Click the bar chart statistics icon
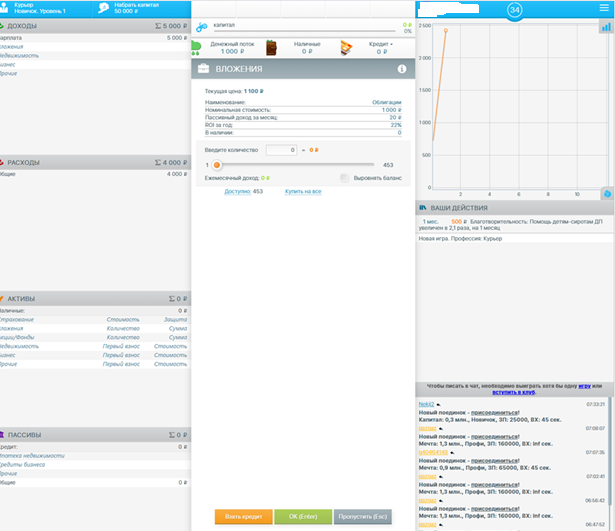The width and height of the screenshot is (615, 531). tap(606, 27)
